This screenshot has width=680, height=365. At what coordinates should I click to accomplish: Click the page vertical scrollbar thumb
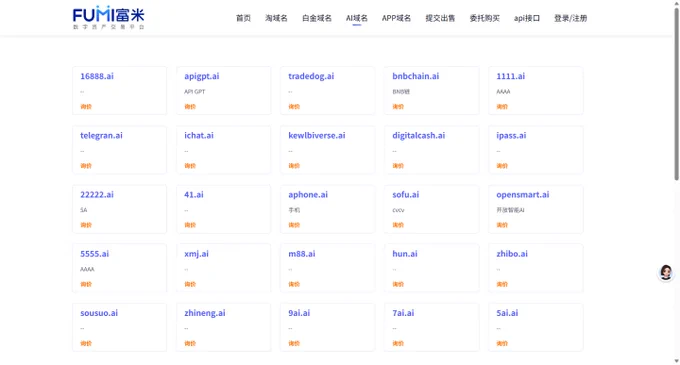676,93
